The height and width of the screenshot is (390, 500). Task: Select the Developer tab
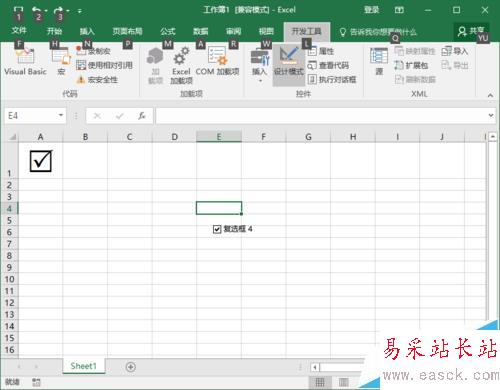click(307, 31)
